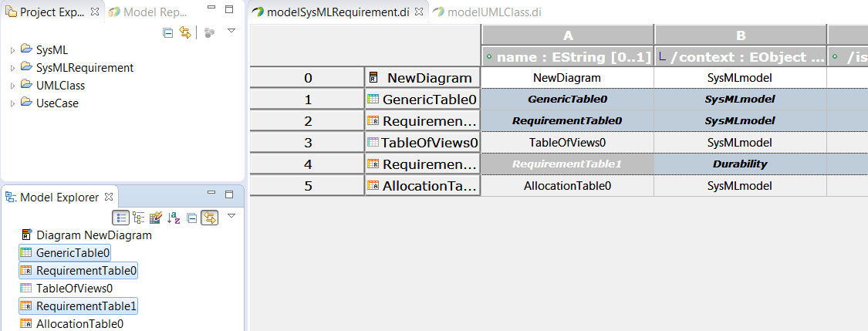Sort Model Explorer elements alphabetically
Image resolution: width=868 pixels, height=331 pixels.
coord(174,218)
